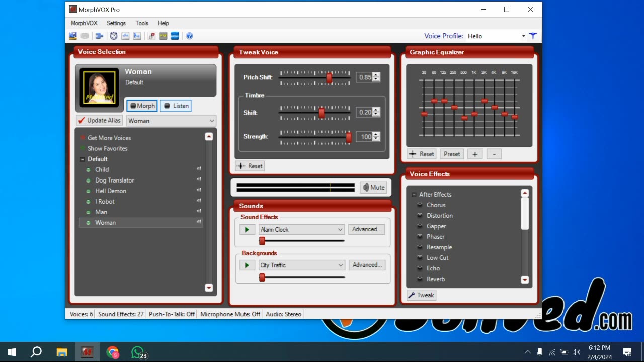Open the Voice Profile Hello dropdown

click(496, 36)
